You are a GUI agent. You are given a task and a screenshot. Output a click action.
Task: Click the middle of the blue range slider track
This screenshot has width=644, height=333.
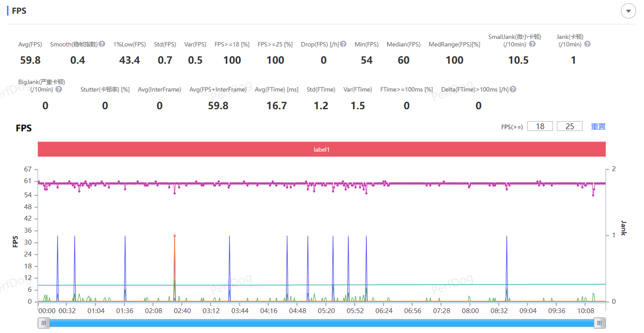click(x=322, y=323)
